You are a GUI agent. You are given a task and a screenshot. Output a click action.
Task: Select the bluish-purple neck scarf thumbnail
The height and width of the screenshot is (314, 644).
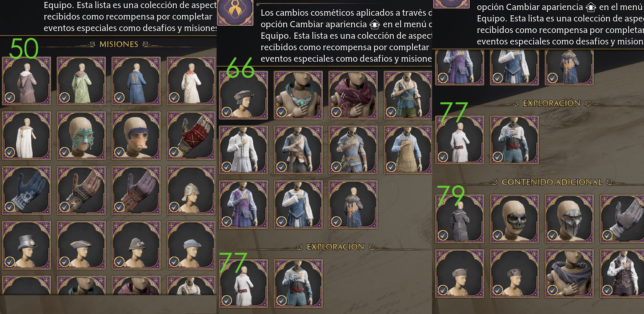569,273
